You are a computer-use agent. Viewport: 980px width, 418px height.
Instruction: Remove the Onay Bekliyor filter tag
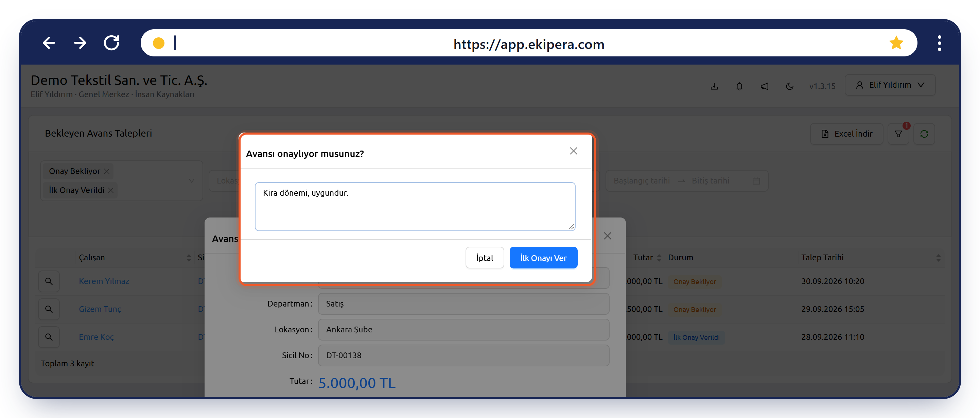tap(107, 171)
